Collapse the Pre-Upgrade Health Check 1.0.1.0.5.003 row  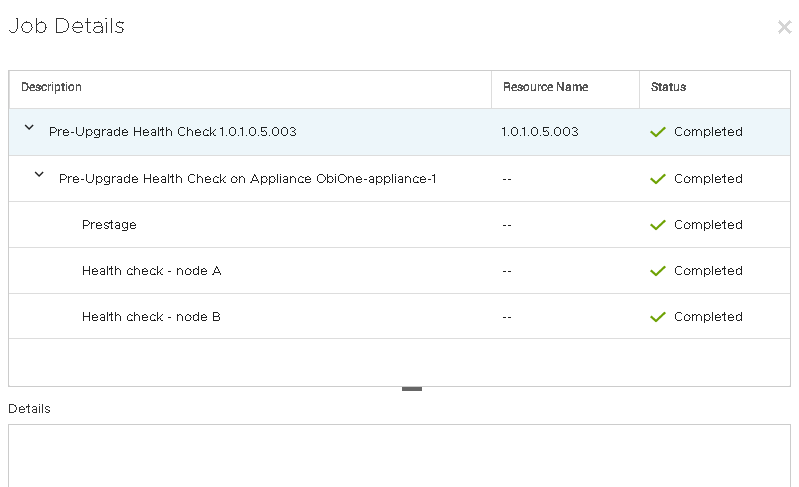click(29, 128)
